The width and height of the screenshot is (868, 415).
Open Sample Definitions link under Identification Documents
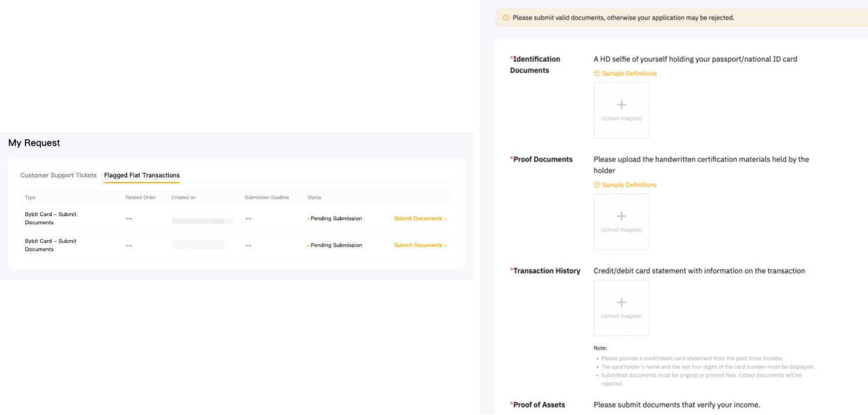(x=629, y=73)
